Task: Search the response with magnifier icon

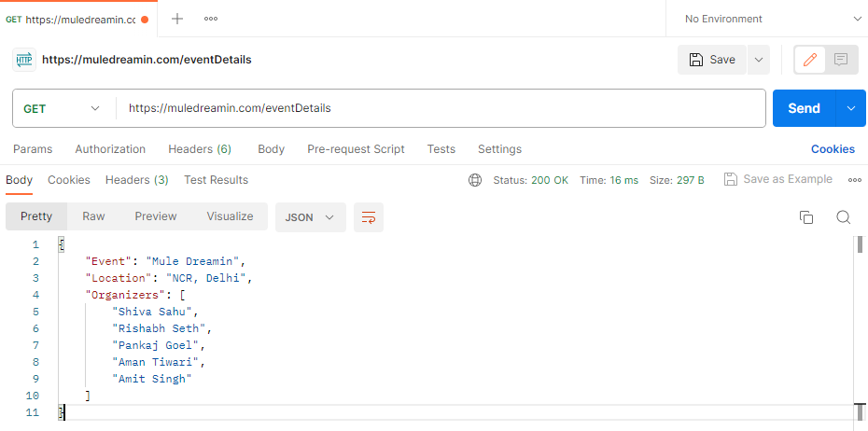Action: [x=843, y=217]
